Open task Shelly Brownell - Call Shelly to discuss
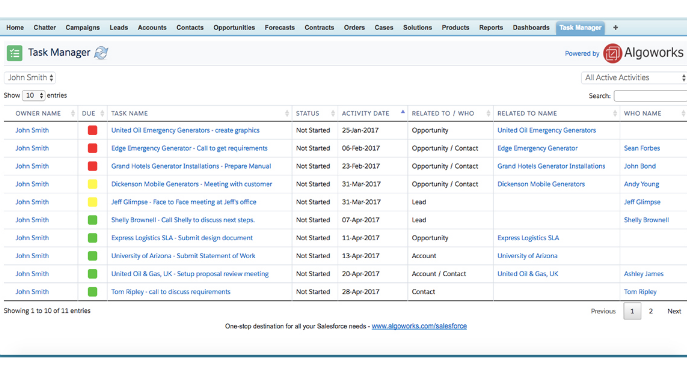Screen dimensions: 687x384 click(183, 220)
